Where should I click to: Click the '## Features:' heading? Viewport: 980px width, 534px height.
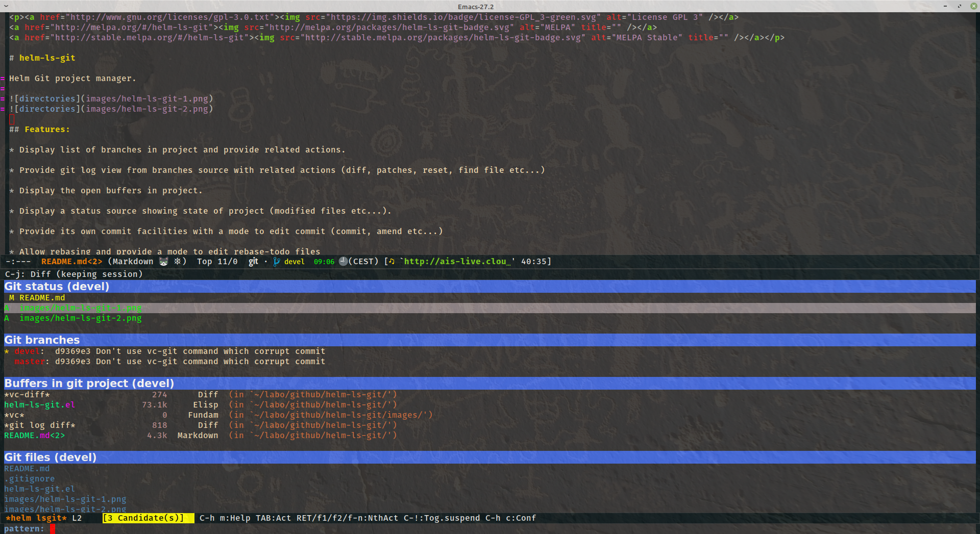[39, 130]
